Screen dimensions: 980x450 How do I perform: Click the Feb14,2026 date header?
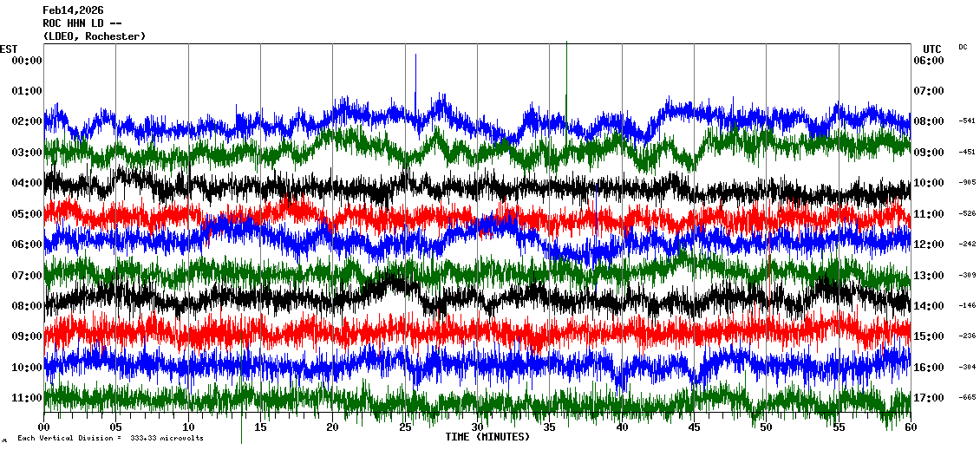click(73, 10)
